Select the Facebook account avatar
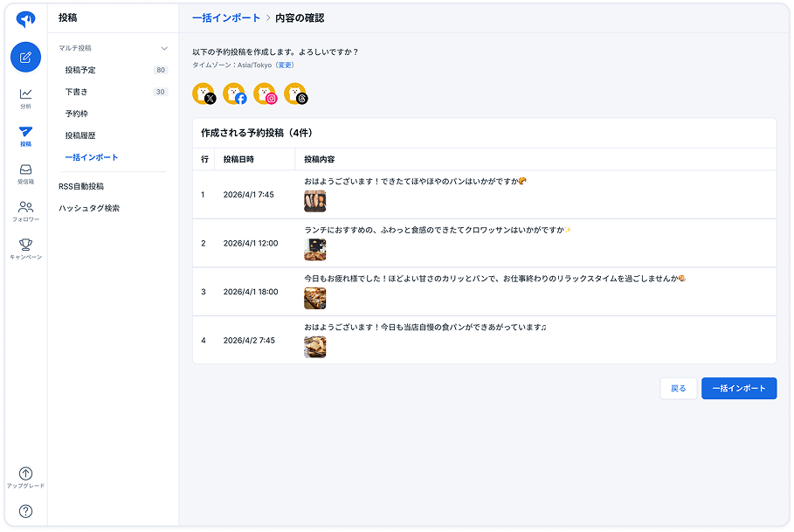Screen dimensions: 794x532 [236, 93]
